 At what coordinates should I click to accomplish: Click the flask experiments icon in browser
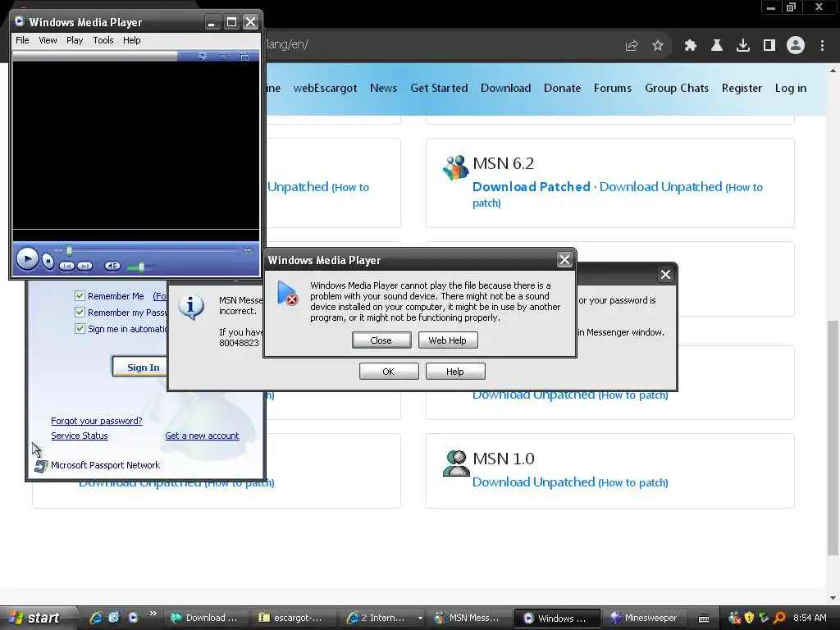coord(717,45)
